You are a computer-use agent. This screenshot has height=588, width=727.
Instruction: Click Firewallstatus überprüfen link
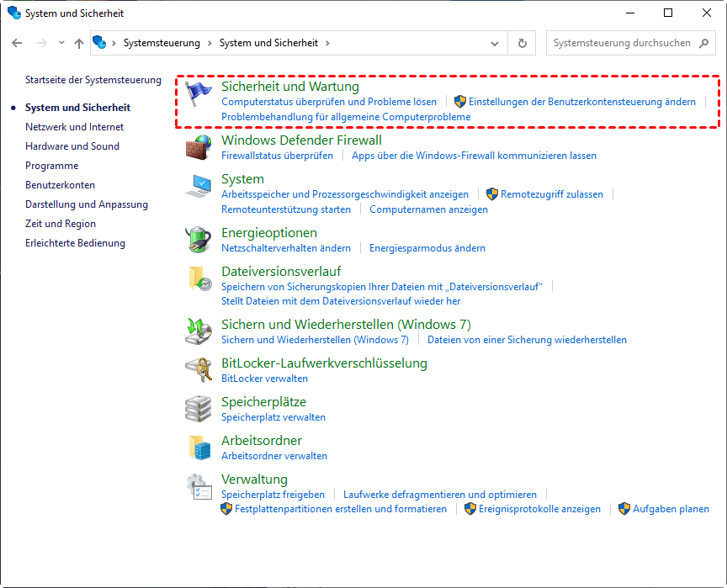[277, 156]
